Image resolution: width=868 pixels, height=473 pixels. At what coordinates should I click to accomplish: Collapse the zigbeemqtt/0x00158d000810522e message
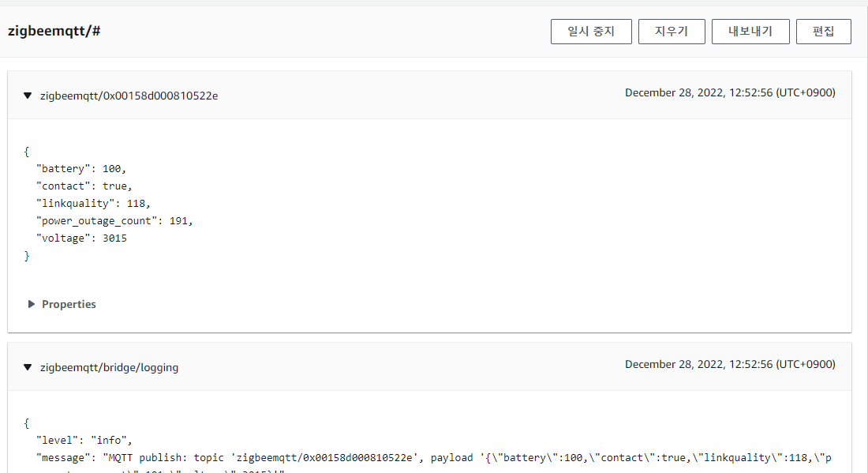[28, 96]
